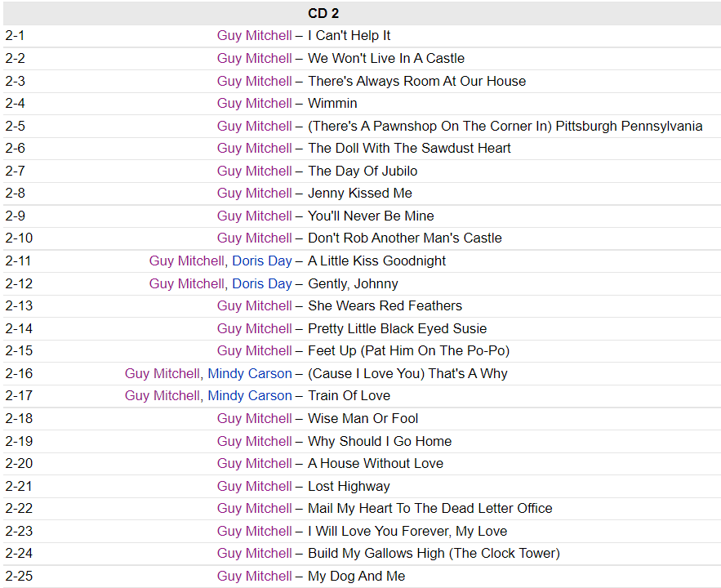Image resolution: width=721 pixels, height=588 pixels.
Task: Open Guy Mitchell link on track 2-6
Action: [x=254, y=148]
